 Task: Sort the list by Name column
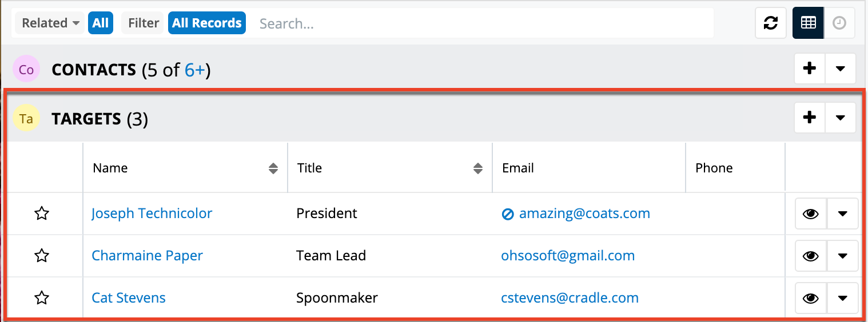[x=273, y=168]
